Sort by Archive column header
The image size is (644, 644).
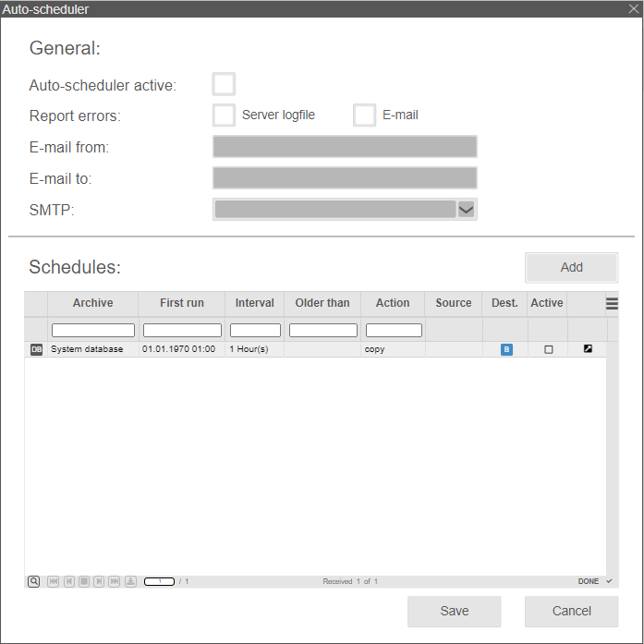click(x=92, y=303)
